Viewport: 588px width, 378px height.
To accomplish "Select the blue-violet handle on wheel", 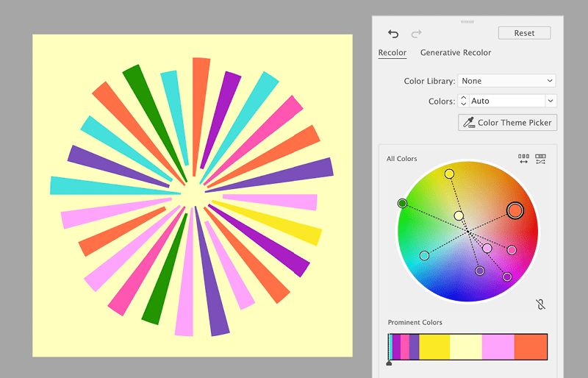I will pos(480,271).
